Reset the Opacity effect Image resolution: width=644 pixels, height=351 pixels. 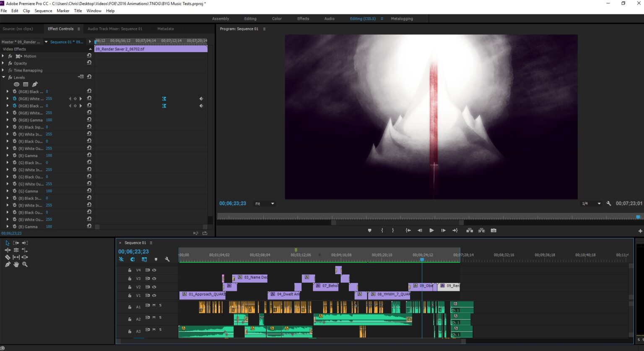89,63
